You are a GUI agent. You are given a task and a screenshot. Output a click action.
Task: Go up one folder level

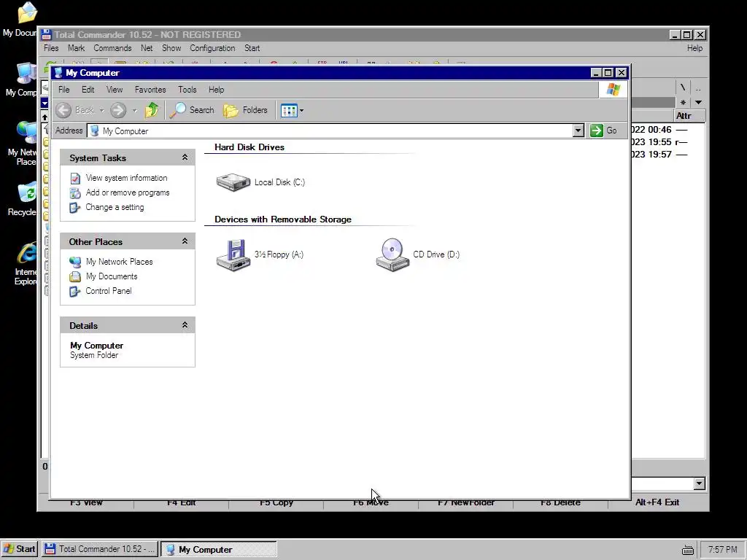pyautogui.click(x=152, y=110)
